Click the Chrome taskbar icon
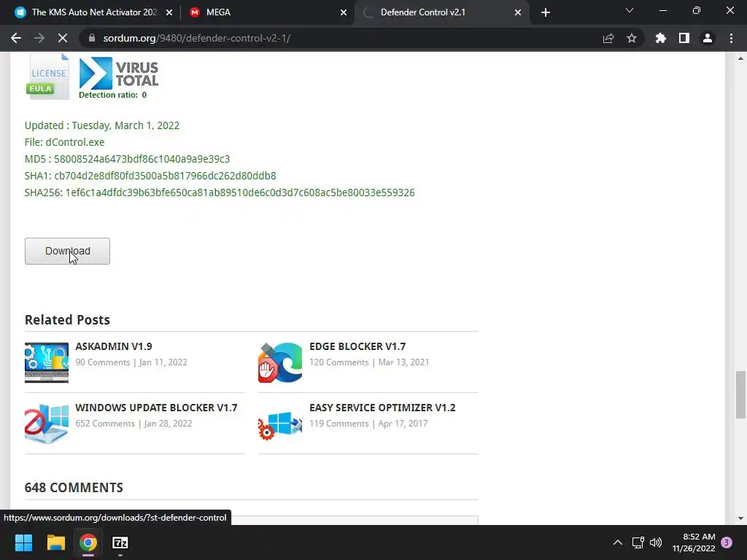Viewport: 747px width, 560px height. (88, 542)
